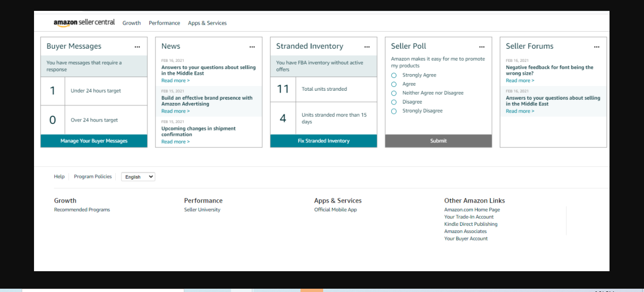Read more about Middle East selling in News
Image resolution: width=644 pixels, height=292 pixels.
coord(175,81)
